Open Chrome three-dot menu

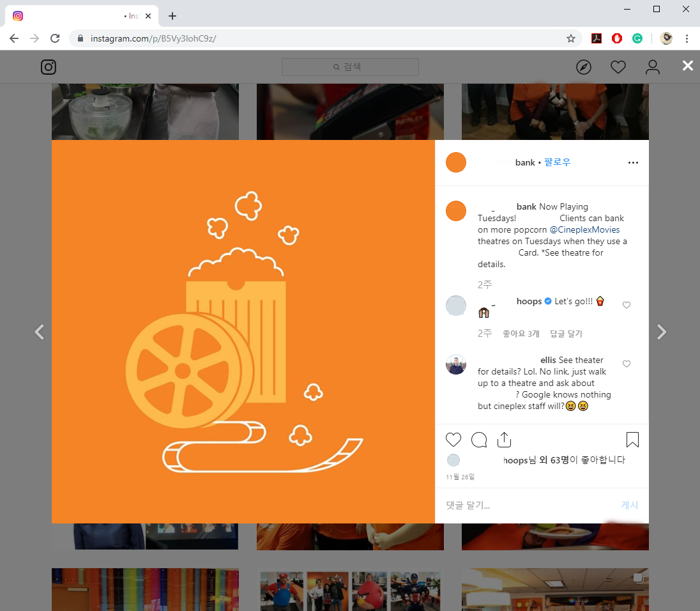coord(687,38)
